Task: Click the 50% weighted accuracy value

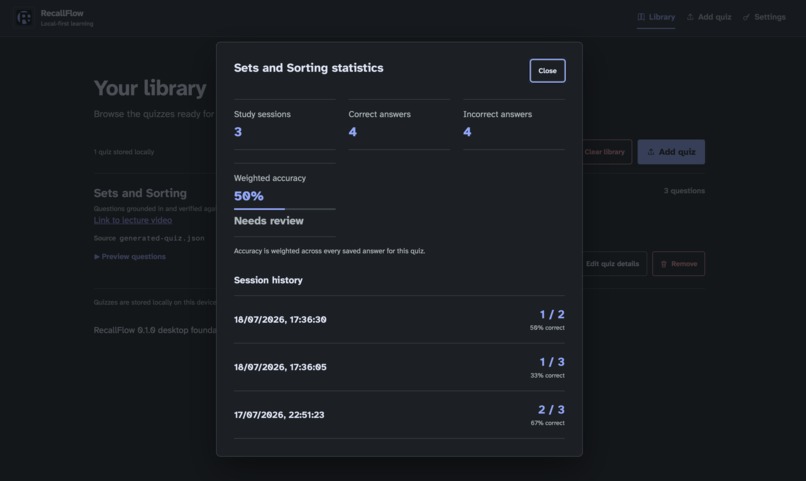Action: click(x=249, y=196)
